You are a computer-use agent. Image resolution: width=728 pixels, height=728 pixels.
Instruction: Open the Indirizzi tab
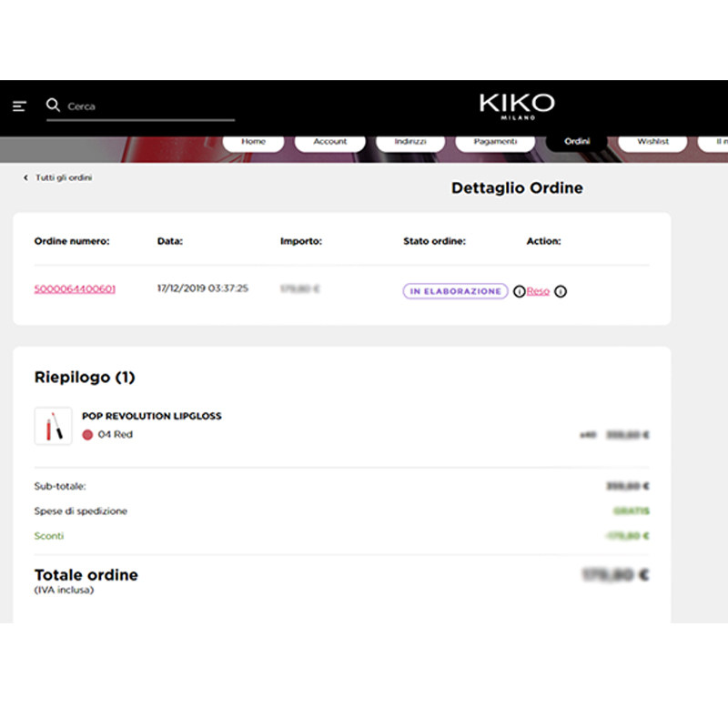coord(410,142)
